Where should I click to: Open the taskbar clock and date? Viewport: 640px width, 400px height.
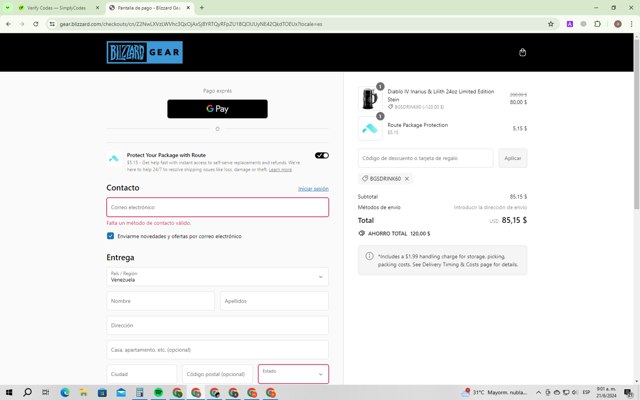606,393
